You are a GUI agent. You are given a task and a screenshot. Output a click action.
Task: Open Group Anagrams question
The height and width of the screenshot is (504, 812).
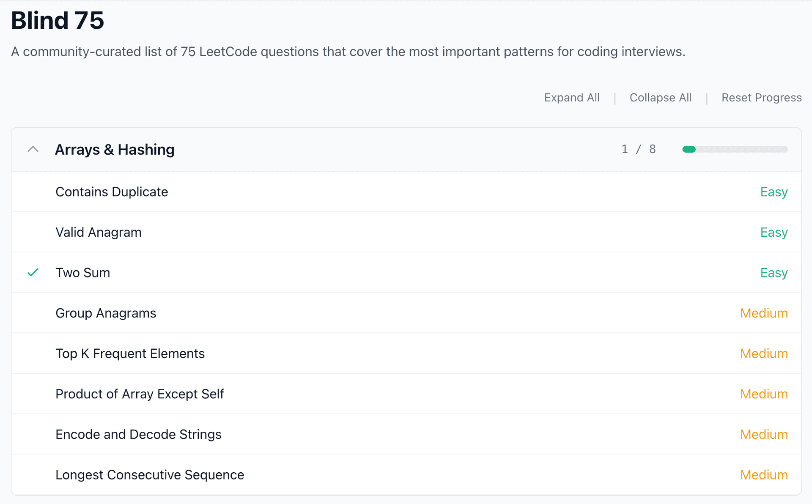pos(106,313)
